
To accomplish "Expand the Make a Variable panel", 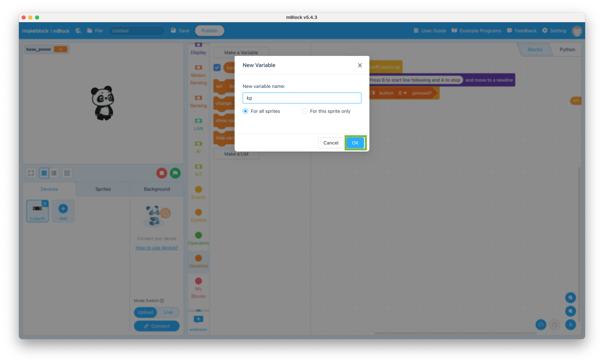I will pos(240,52).
